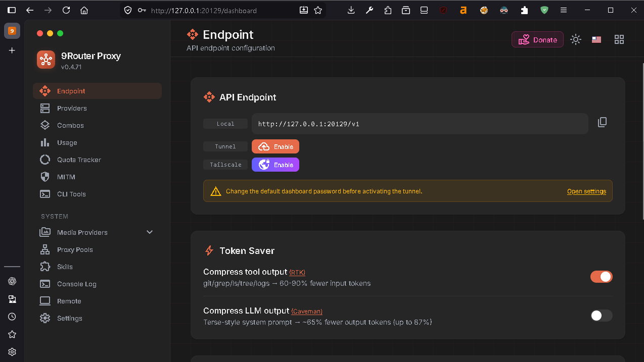The height and width of the screenshot is (362, 644).
Task: Go to the browser home page
Action: click(x=84, y=10)
